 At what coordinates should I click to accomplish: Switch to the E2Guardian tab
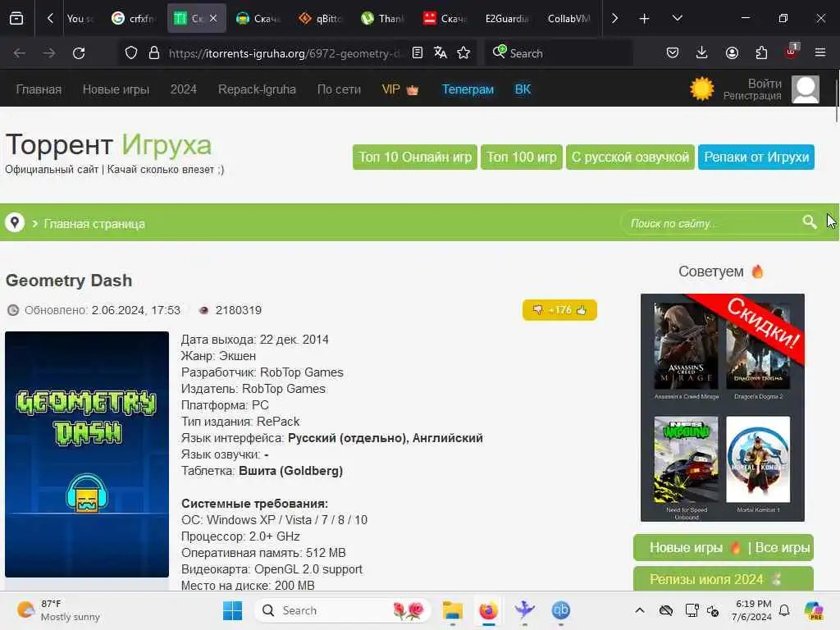pos(507,18)
